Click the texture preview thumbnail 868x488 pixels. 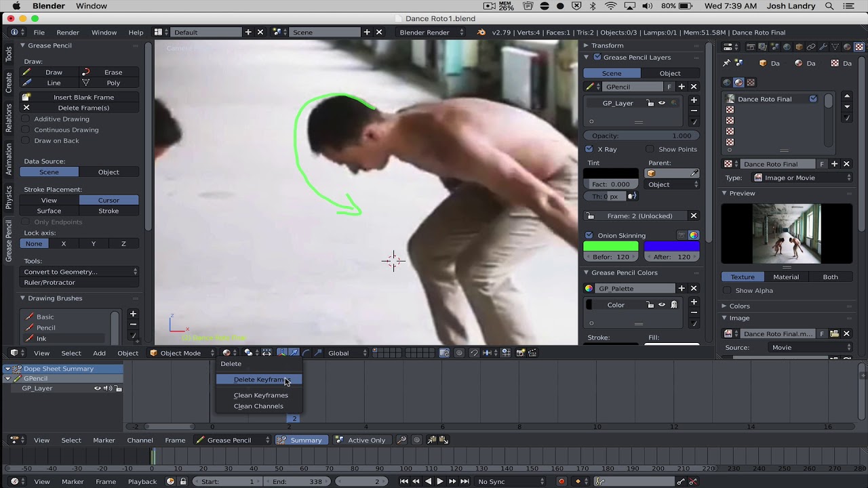point(787,234)
